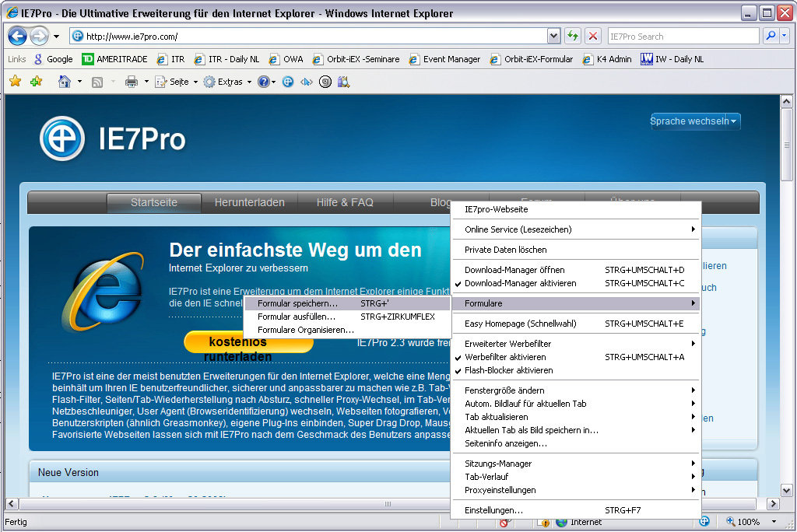Open search provider dropdown arrow

pos(785,36)
